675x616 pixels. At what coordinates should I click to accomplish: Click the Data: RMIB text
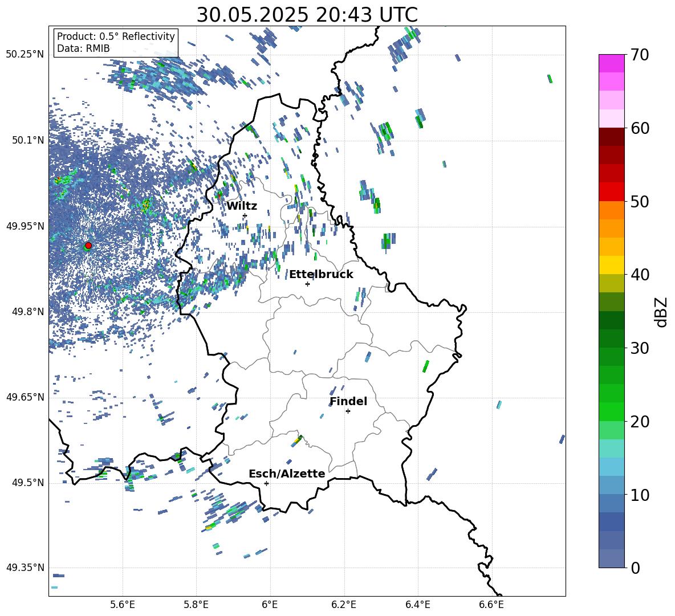[x=83, y=48]
